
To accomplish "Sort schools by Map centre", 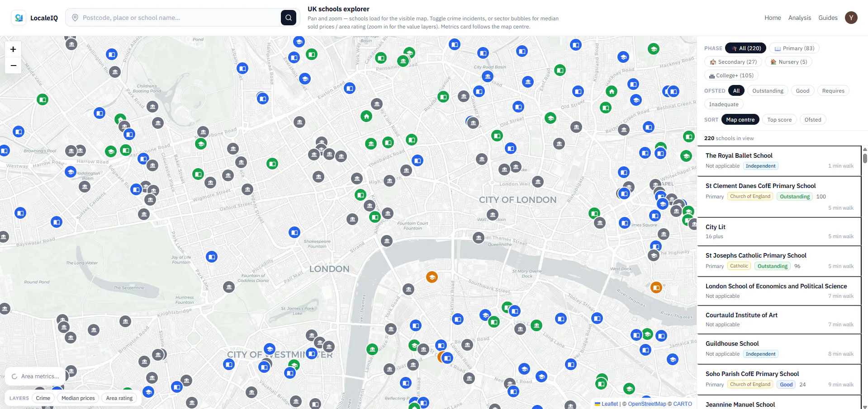I will (x=740, y=120).
